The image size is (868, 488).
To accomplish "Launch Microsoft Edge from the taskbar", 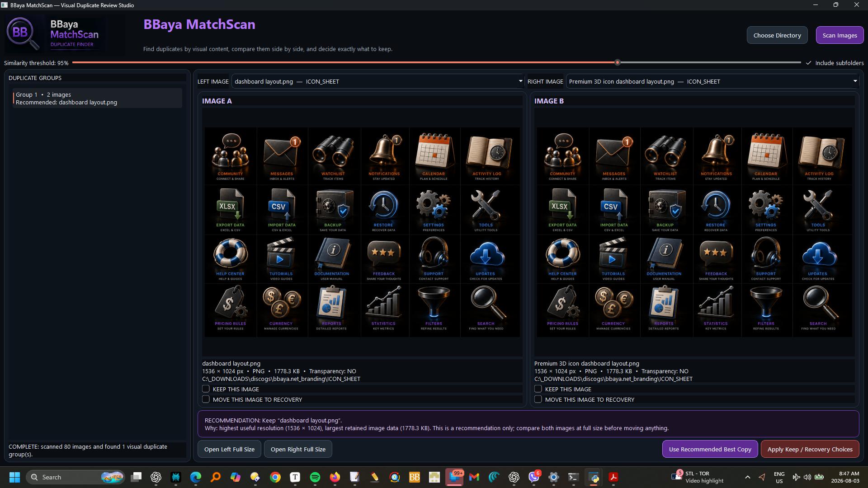I will [x=196, y=477].
